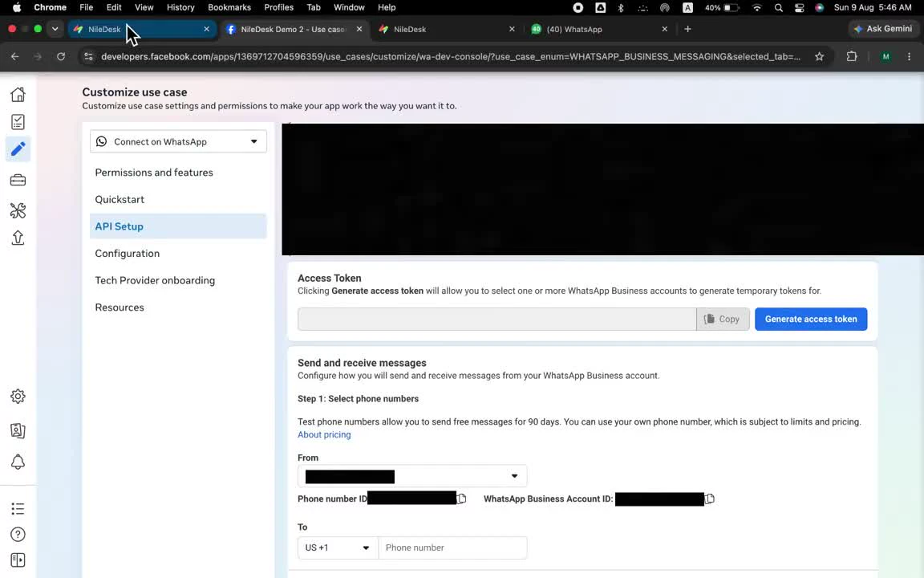This screenshot has width=924, height=578.
Task: Open the tools wrench icon in sidebar
Action: 18,210
